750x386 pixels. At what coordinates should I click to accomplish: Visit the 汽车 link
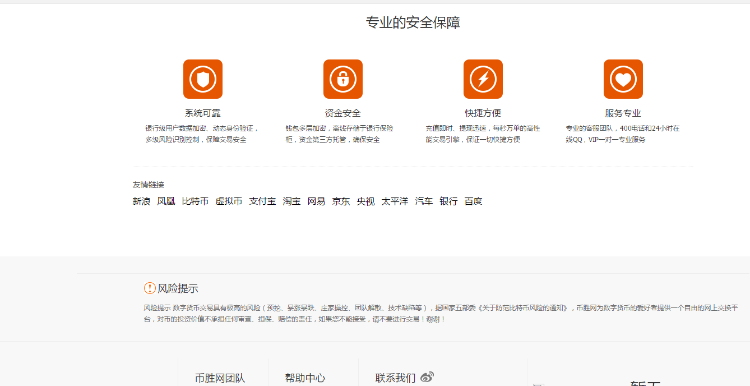click(424, 201)
